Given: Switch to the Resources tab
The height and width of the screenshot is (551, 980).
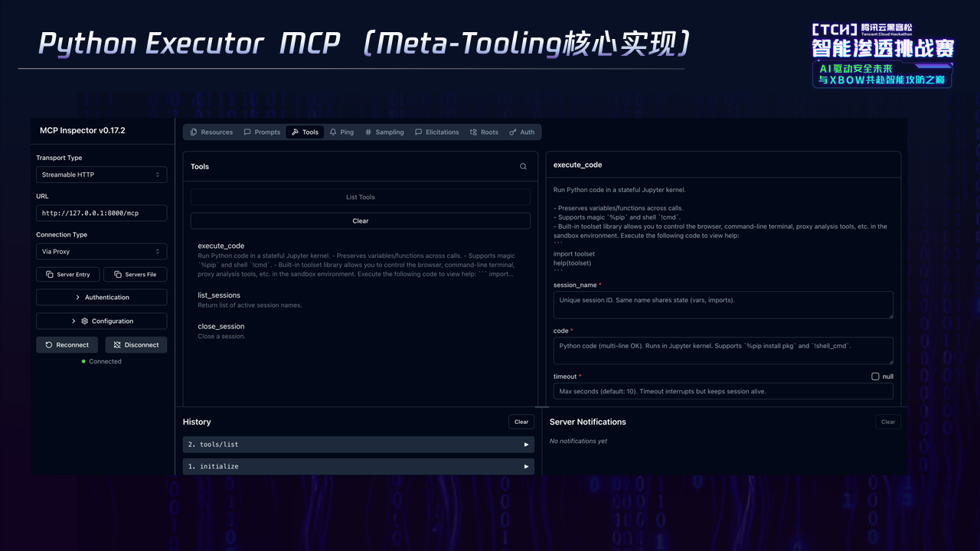Looking at the screenshot, I should click(211, 132).
